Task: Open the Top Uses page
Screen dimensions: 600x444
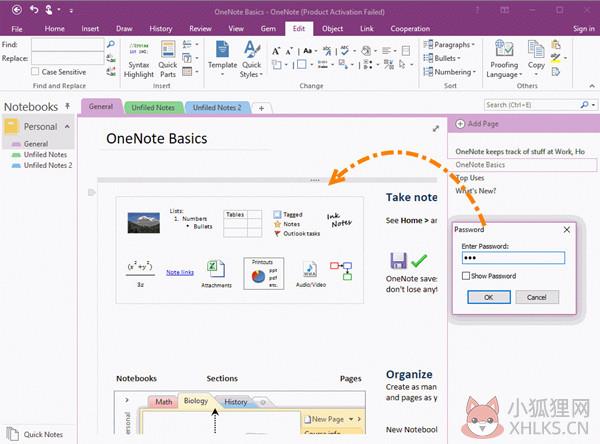Action: (x=470, y=178)
